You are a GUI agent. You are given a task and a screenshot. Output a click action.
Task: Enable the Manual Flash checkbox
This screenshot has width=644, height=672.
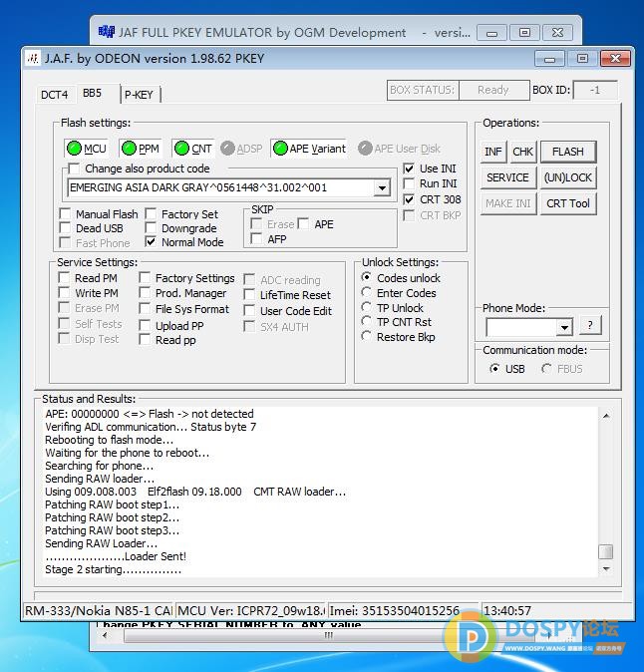(x=66, y=214)
